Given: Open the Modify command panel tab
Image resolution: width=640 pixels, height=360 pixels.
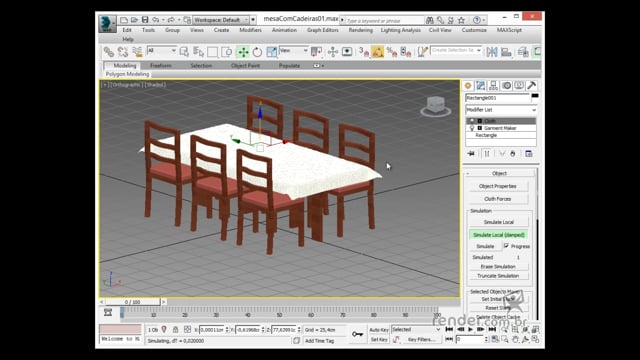Looking at the screenshot, I should click(481, 85).
